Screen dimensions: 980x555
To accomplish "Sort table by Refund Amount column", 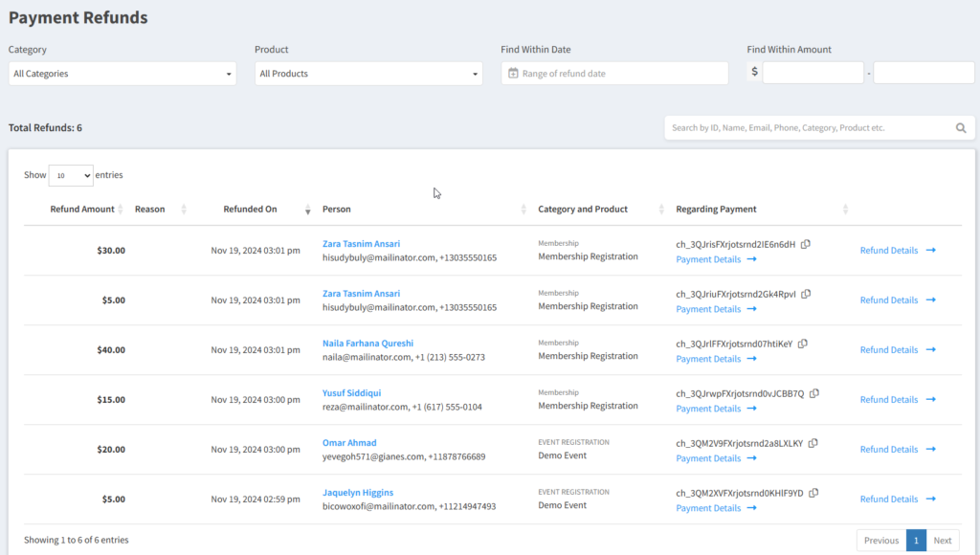I will tap(82, 210).
